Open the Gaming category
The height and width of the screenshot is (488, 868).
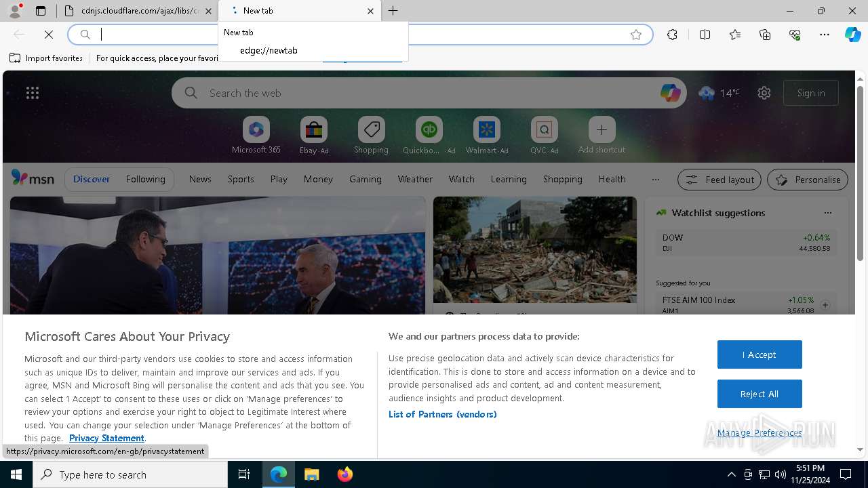point(366,179)
